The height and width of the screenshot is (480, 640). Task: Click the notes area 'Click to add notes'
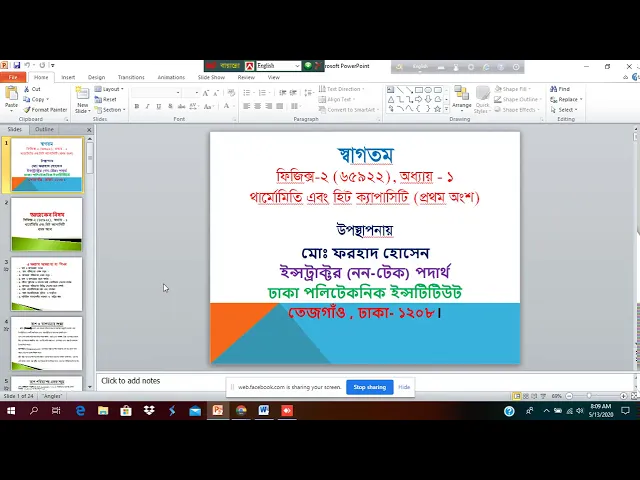coord(131,381)
